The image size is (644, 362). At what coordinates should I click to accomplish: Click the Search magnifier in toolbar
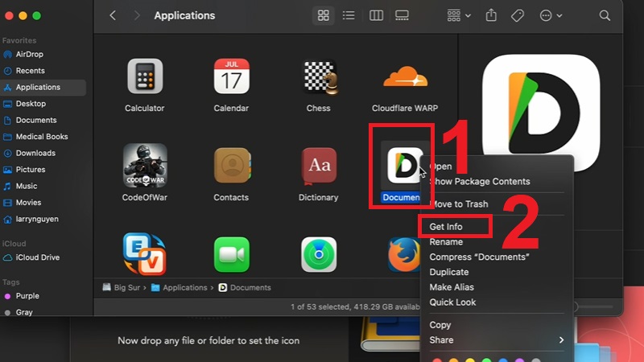coord(605,15)
